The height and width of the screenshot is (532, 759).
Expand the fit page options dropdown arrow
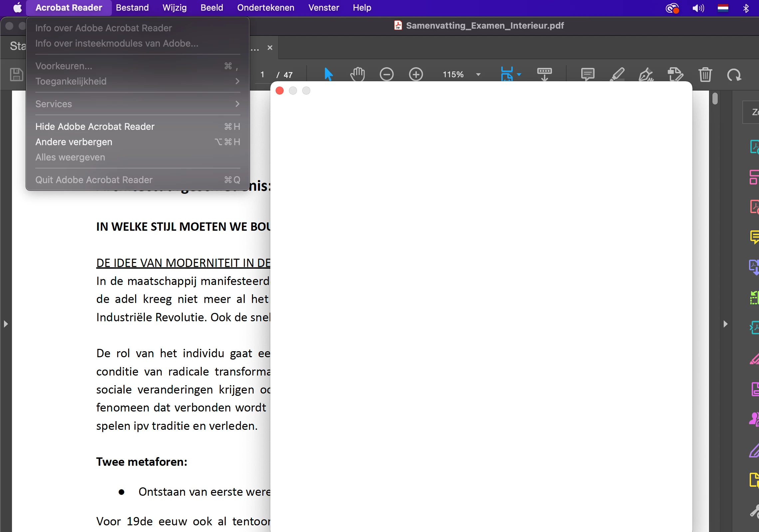point(519,75)
